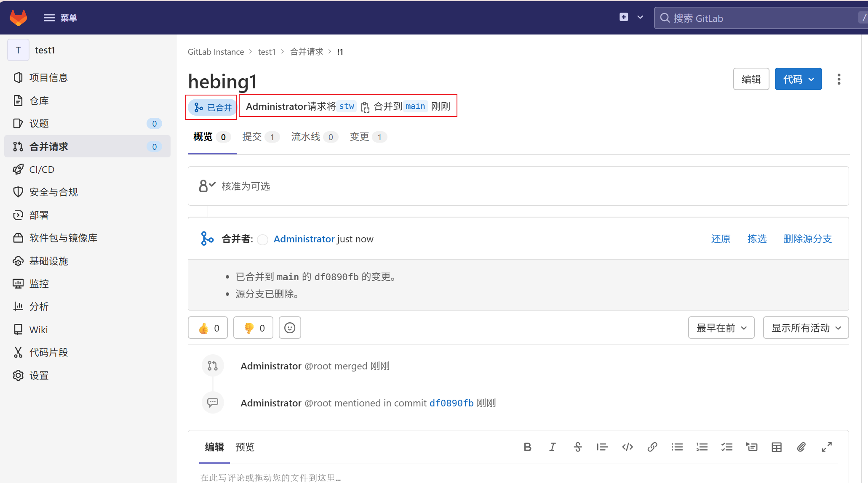Viewport: 868px width, 483px height.
Task: Click the 编辑 button
Action: tap(751, 79)
